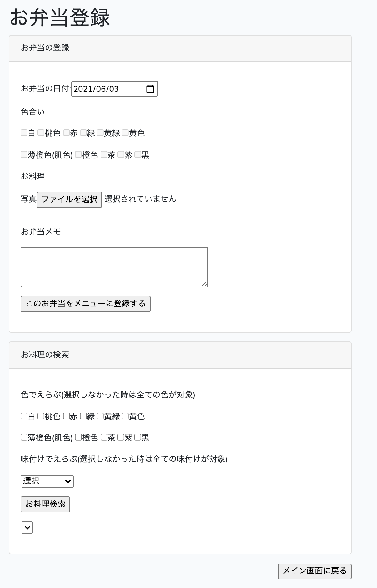
Task: Enable 茶 checkbox in search colors
Action: pos(104,437)
